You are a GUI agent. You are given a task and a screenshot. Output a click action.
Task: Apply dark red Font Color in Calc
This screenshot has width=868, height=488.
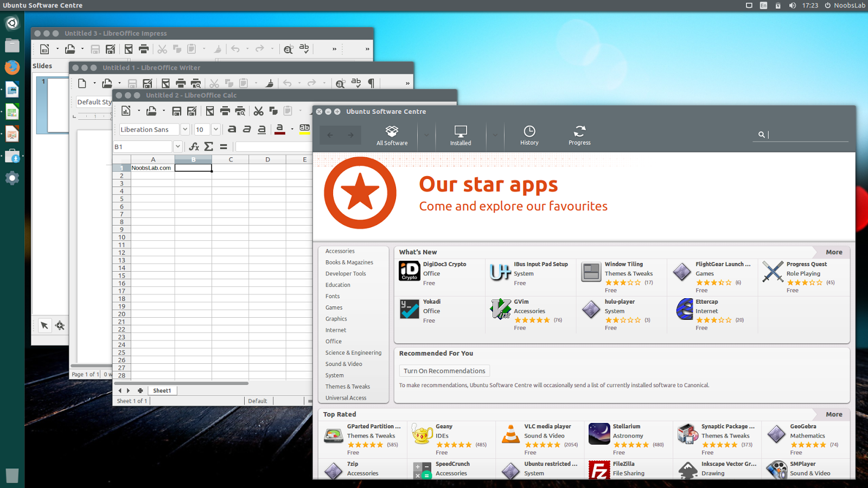click(x=280, y=129)
